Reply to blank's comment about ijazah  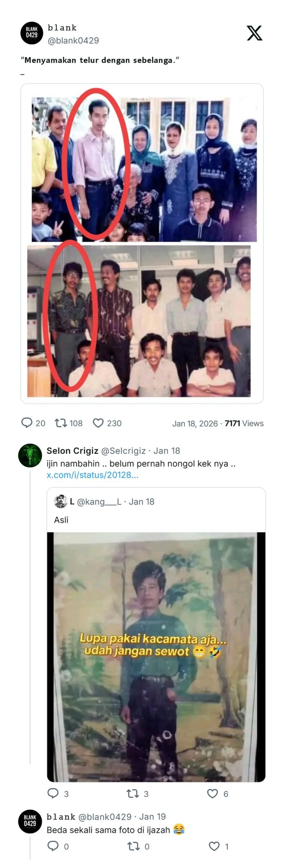(53, 846)
